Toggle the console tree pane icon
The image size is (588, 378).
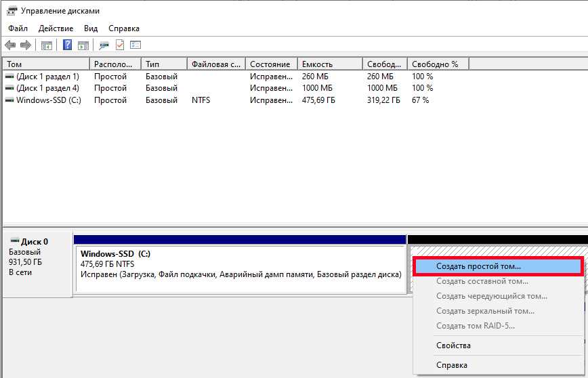(x=47, y=45)
